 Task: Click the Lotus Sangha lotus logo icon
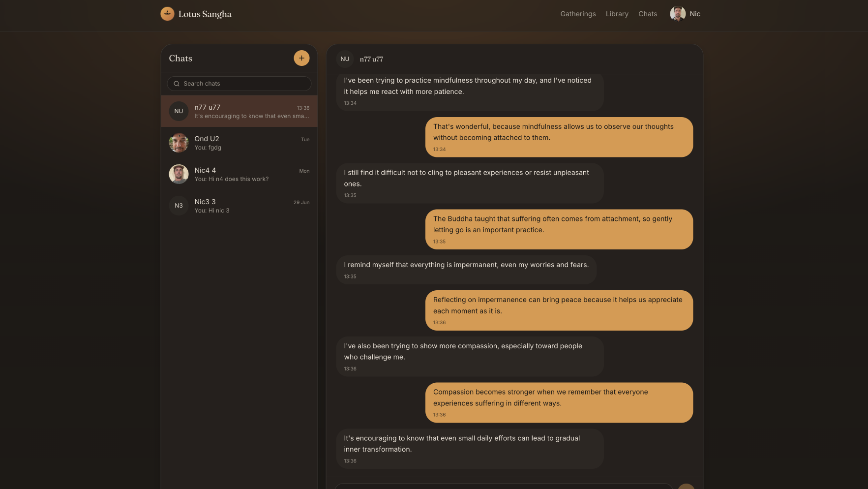[x=167, y=14]
